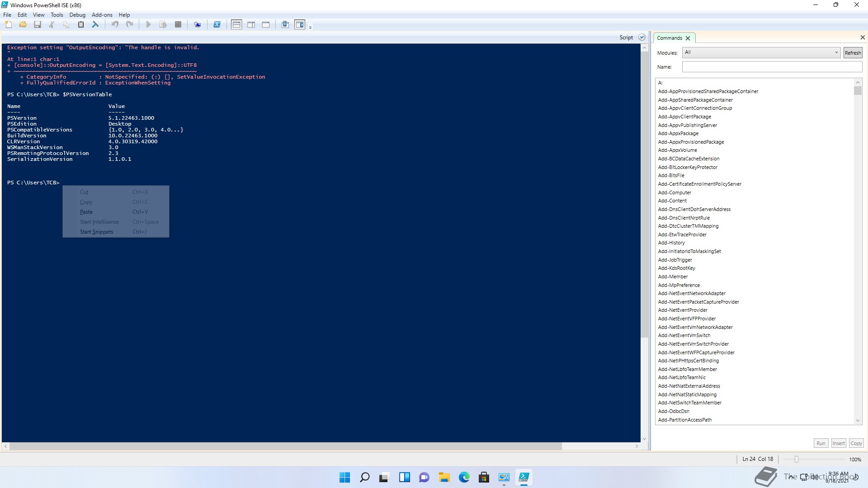
Task: Open the Help menu
Action: [x=124, y=14]
